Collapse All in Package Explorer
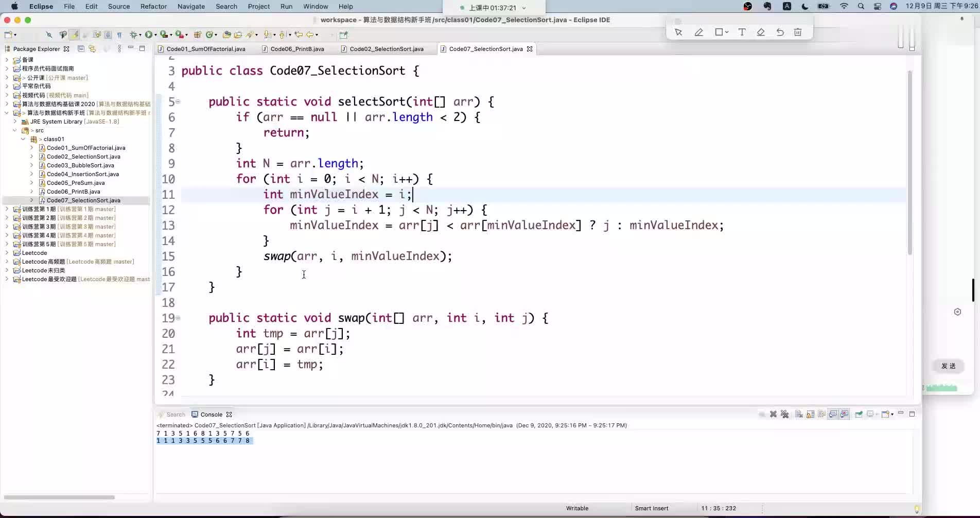The image size is (980, 518). coord(81,48)
